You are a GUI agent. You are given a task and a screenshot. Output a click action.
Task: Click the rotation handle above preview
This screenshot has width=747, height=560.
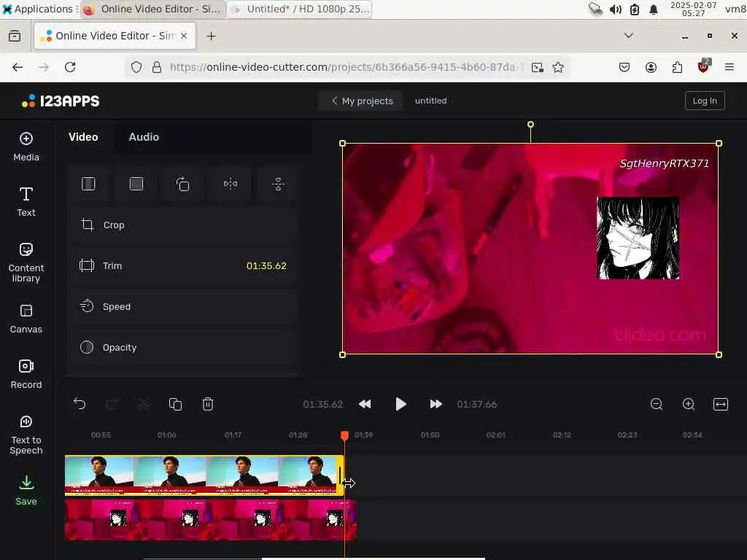pos(530,124)
